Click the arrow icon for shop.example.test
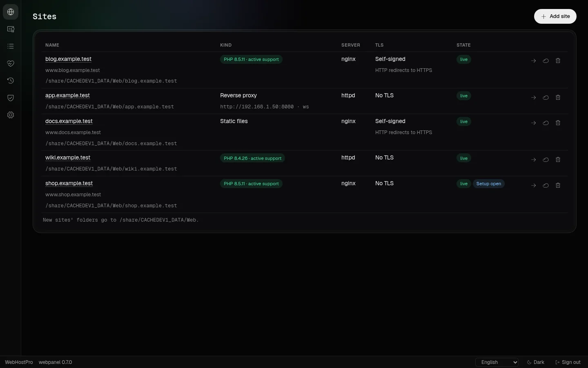 click(533, 185)
